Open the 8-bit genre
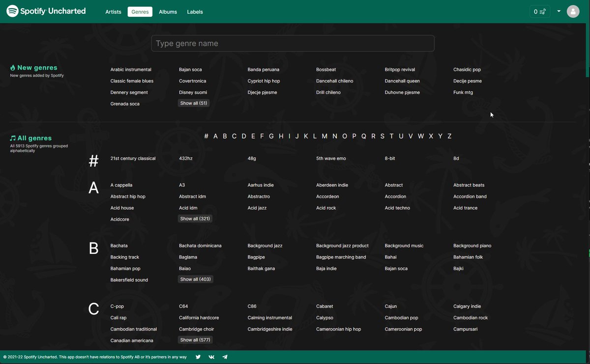Screen dimensions: 590x364 click(390, 159)
